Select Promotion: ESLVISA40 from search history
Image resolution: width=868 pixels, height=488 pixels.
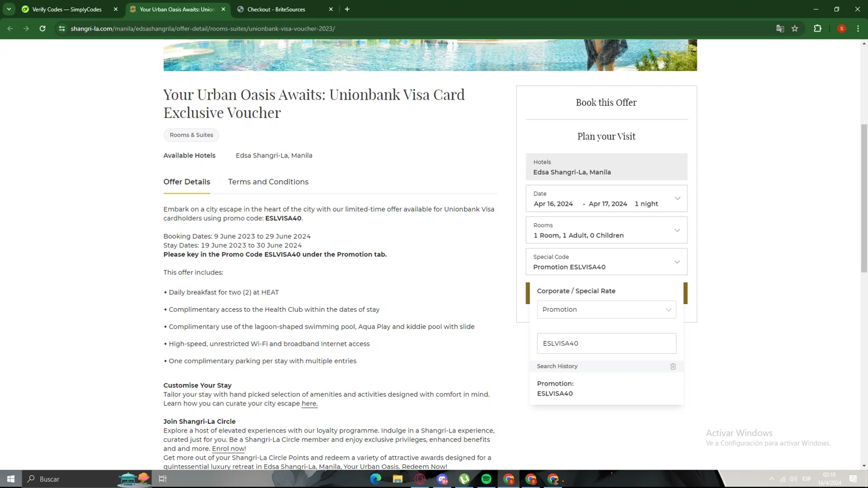[556, 389]
